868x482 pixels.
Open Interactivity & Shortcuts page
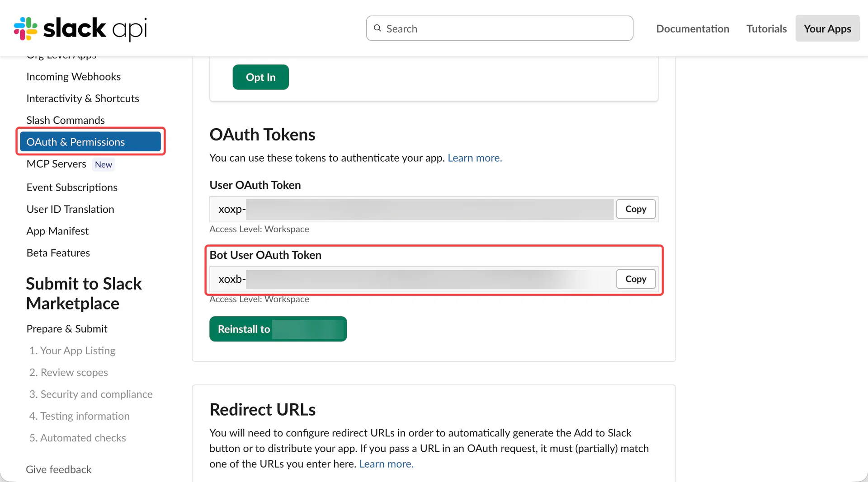(x=83, y=98)
